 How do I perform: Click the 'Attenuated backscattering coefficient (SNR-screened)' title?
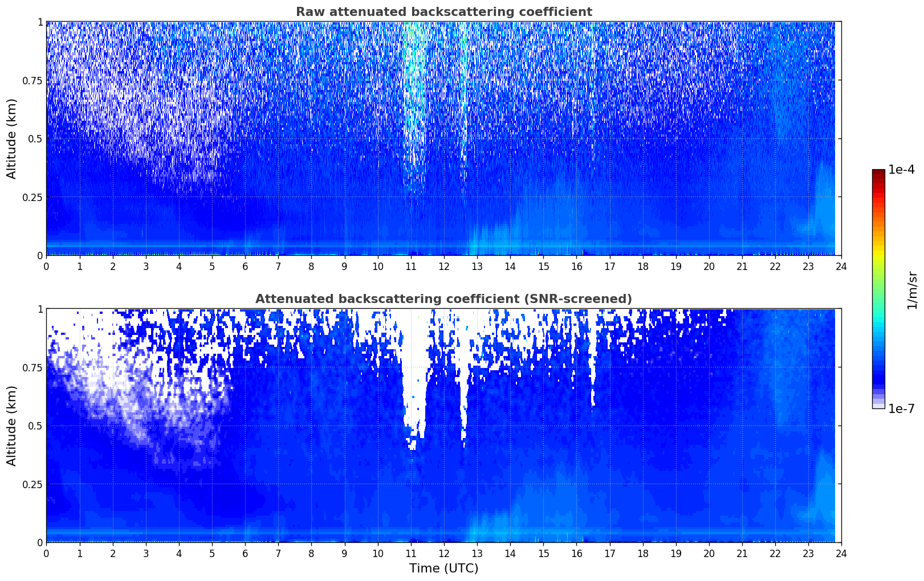click(x=443, y=299)
